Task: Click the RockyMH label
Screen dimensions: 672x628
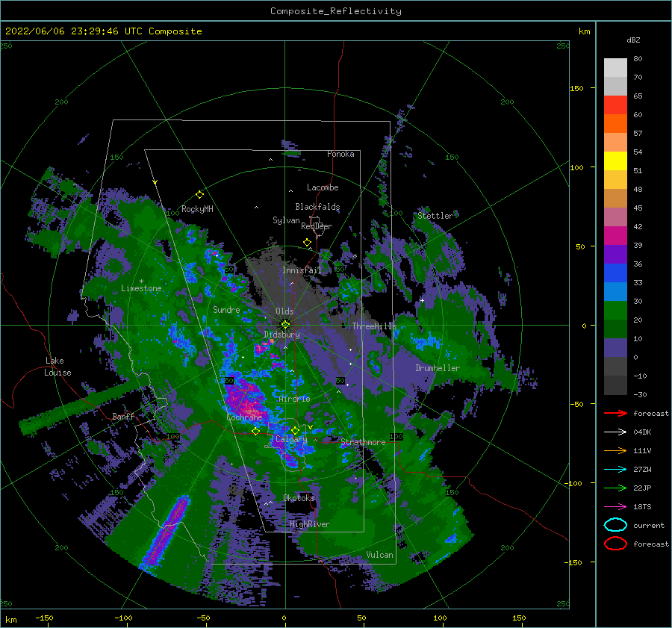Action: pos(197,209)
